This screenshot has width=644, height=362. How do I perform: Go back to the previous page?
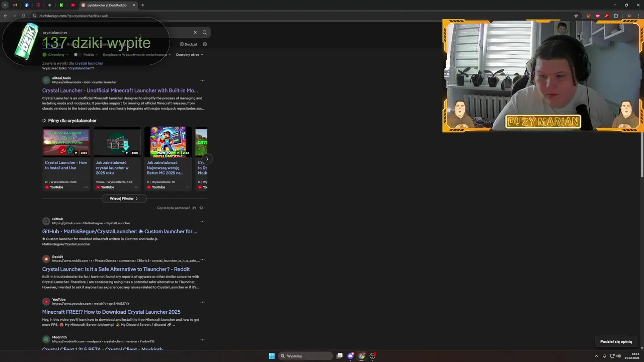6,16
